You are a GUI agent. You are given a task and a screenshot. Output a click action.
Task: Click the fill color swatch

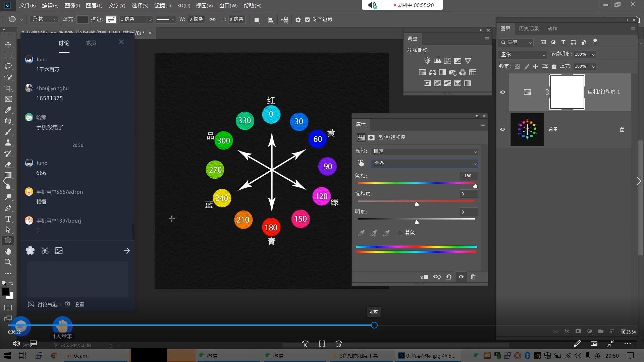(83, 19)
